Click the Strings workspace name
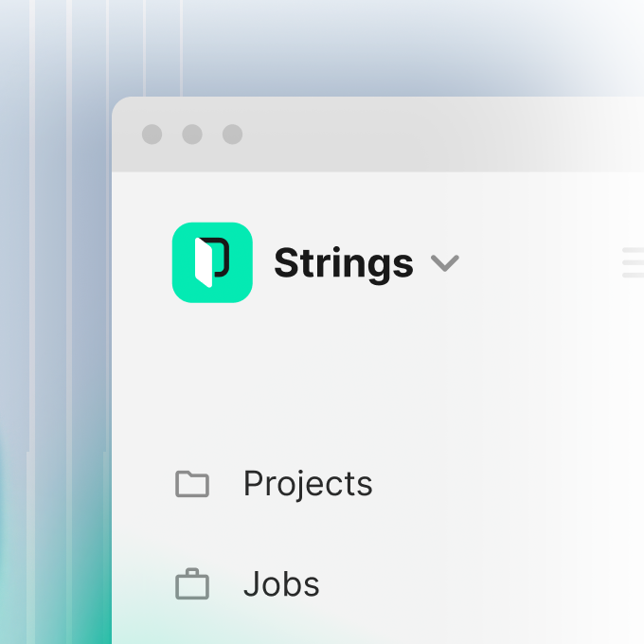Viewport: 644px width, 644px height. (343, 263)
